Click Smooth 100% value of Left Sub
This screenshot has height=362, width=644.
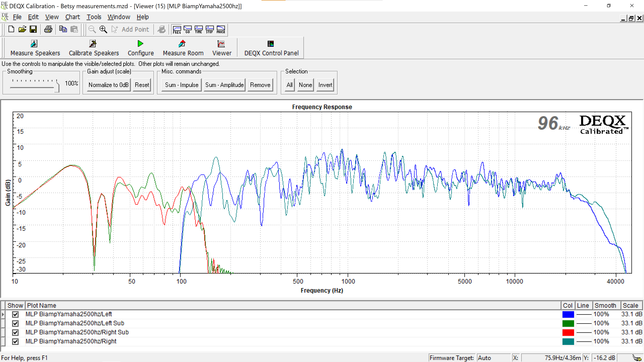601,323
